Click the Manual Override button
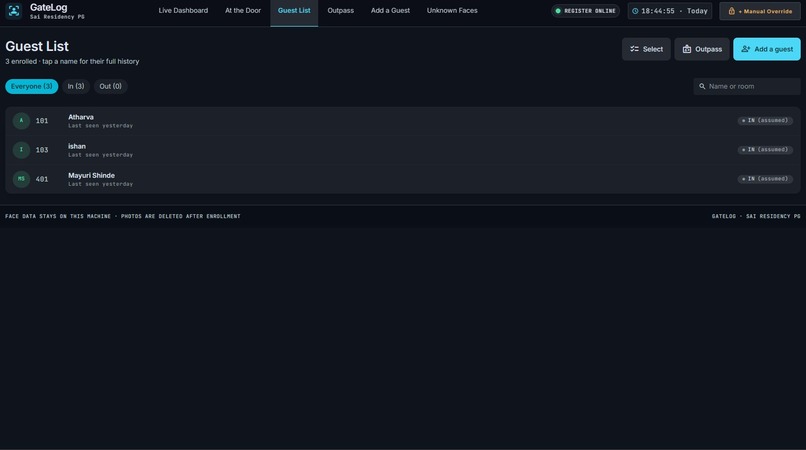Viewport: 806px width, 450px height. (760, 11)
